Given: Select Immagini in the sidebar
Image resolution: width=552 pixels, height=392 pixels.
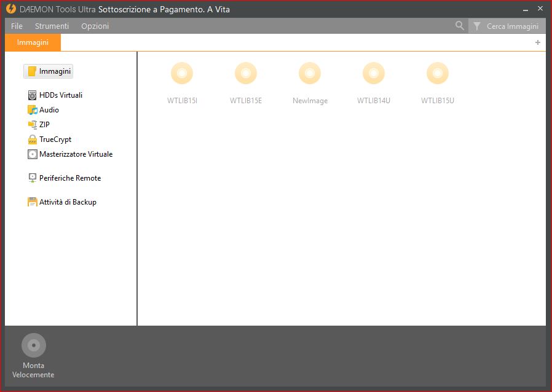Looking at the screenshot, I should pos(48,71).
